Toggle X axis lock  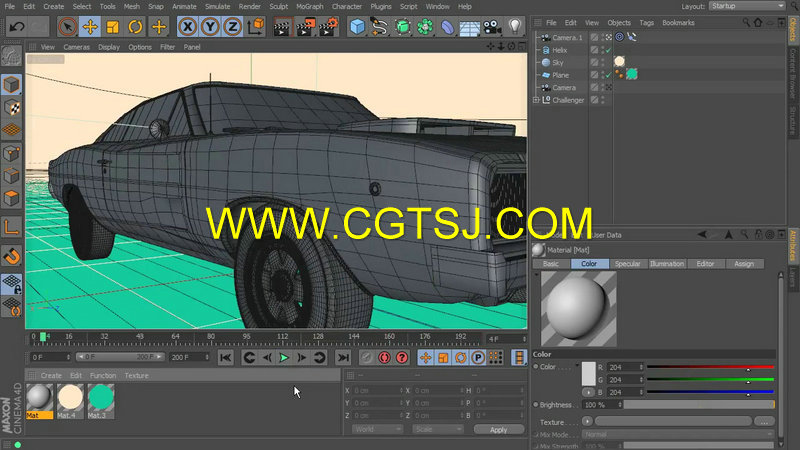tap(188, 27)
